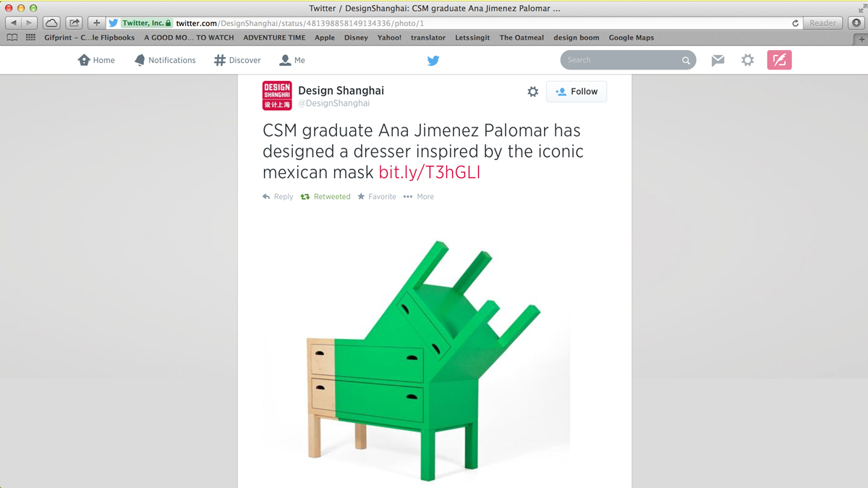This screenshot has width=868, height=488.
Task: Open tweet options gear beside Follow
Action: [533, 92]
